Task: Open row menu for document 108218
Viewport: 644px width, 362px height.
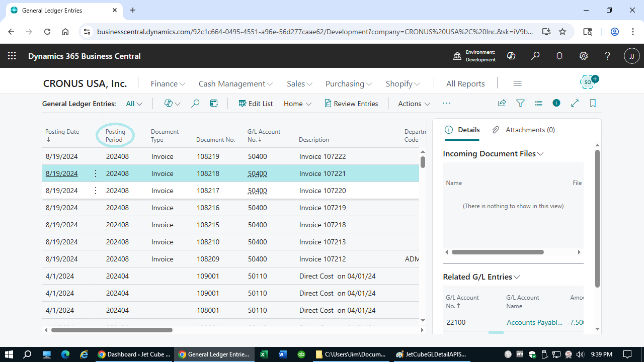Action: tap(96, 173)
